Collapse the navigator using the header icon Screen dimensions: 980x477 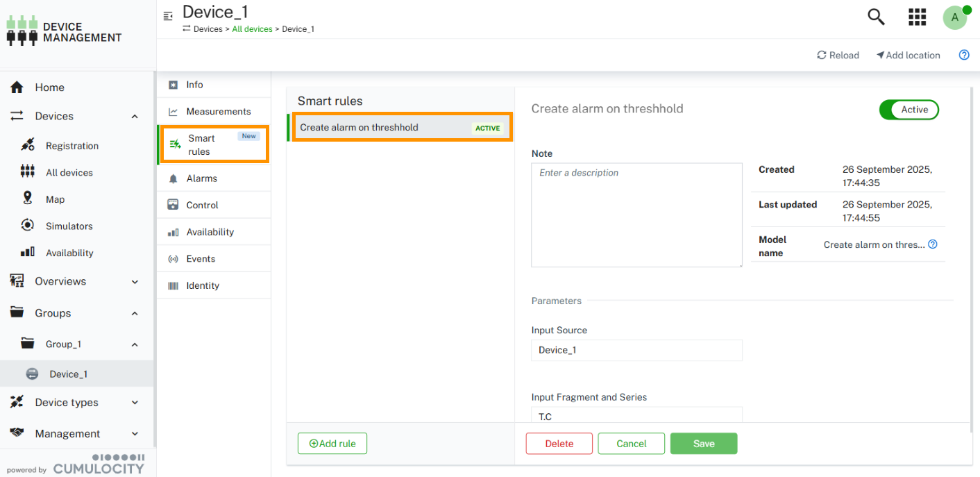click(168, 16)
